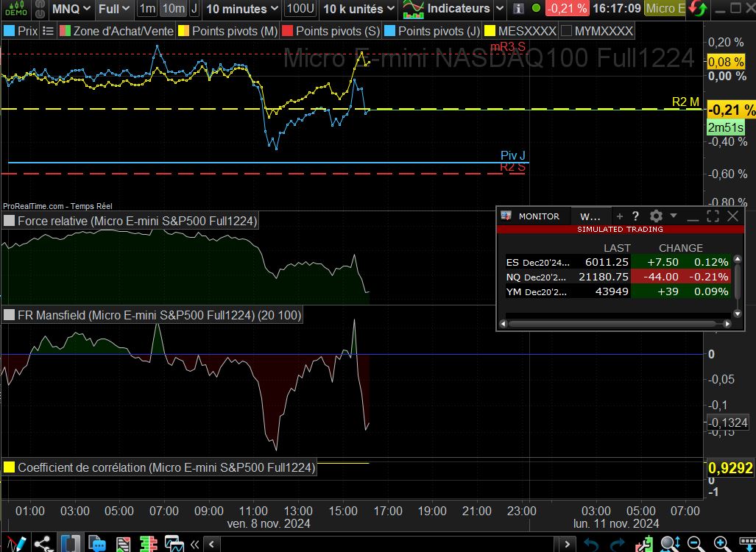Open the list icon next to Prix
Image resolution: width=756 pixels, height=552 pixels.
(48, 32)
